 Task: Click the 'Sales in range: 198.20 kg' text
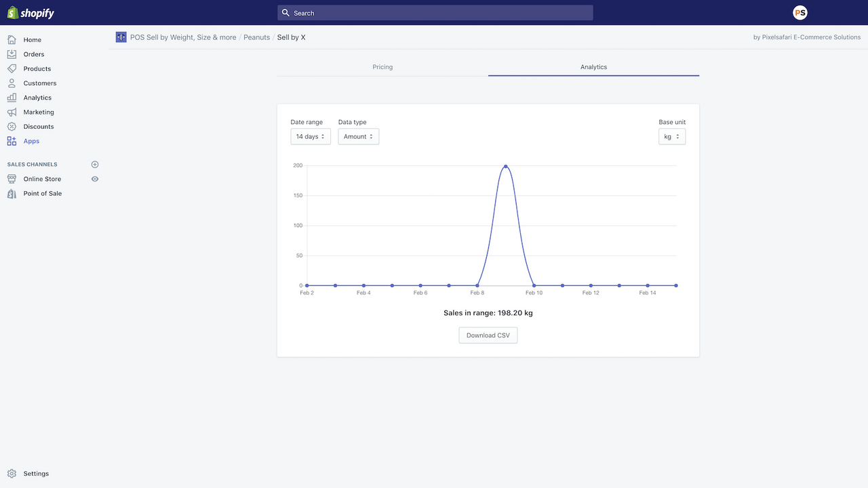pos(488,313)
